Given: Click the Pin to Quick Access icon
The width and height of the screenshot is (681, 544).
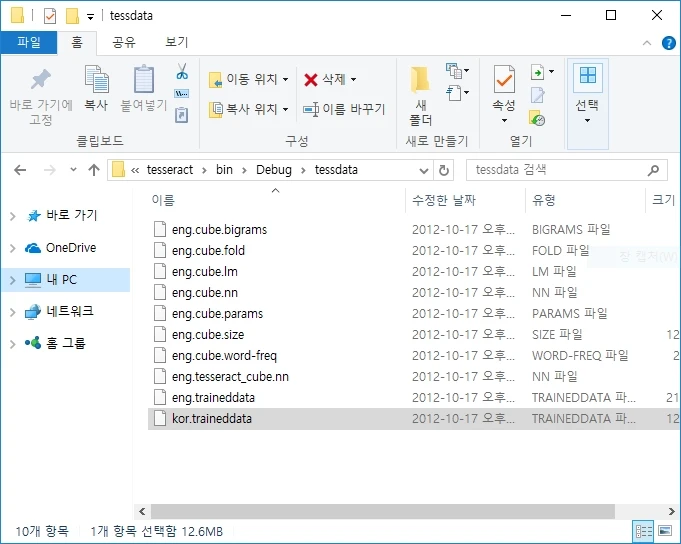Looking at the screenshot, I should point(41,82).
